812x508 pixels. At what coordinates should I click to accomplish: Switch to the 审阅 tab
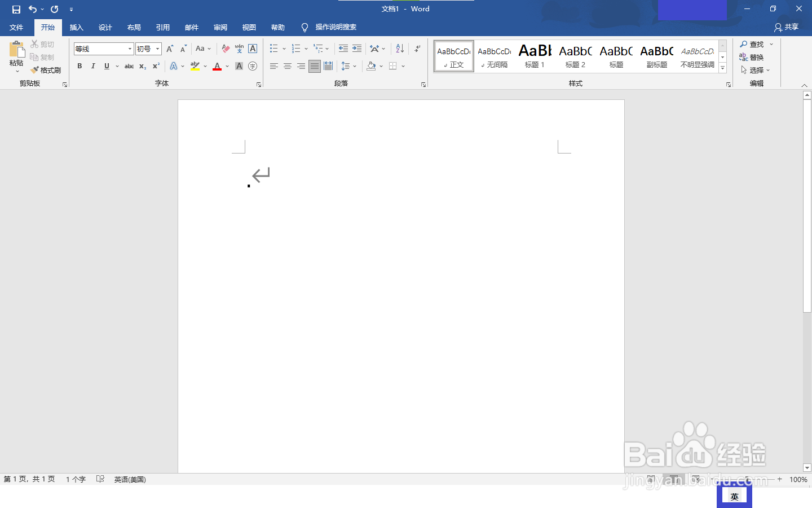point(220,27)
